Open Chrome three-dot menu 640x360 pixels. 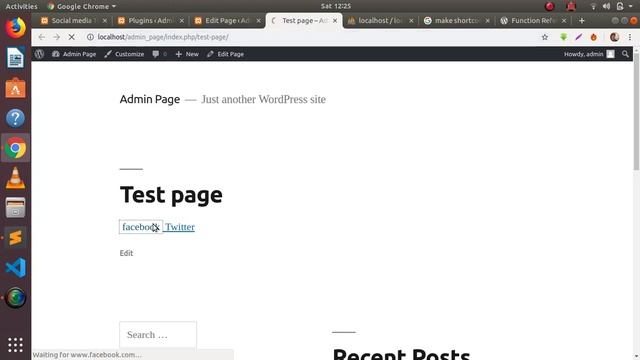pyautogui.click(x=630, y=37)
